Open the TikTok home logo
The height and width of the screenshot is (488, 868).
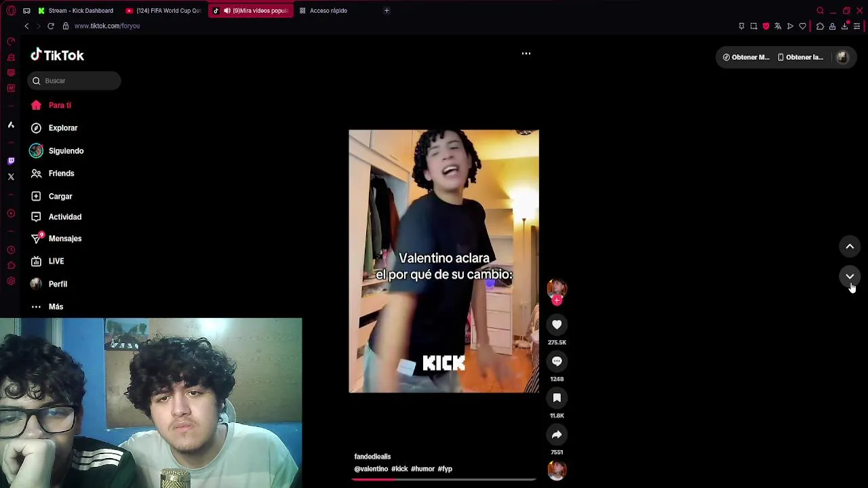pyautogui.click(x=58, y=56)
